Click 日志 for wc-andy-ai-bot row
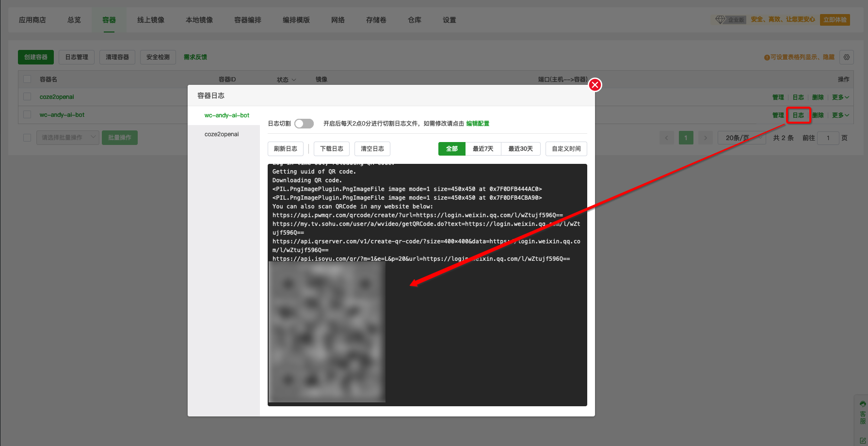 pyautogui.click(x=798, y=115)
